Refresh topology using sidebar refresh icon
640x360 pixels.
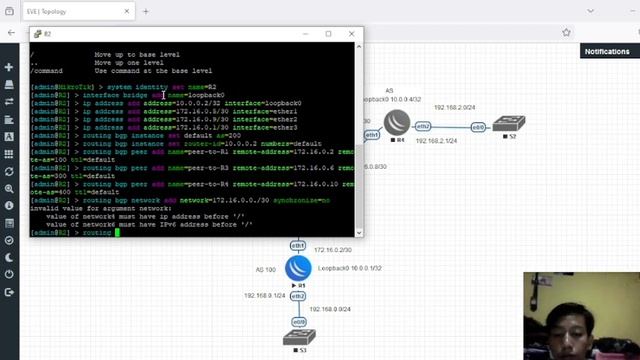click(9, 171)
